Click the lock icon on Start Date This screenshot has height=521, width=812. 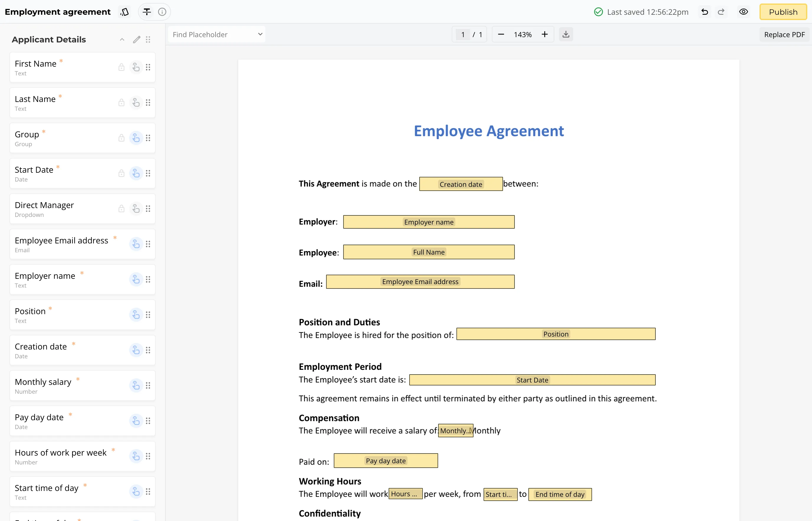click(121, 173)
